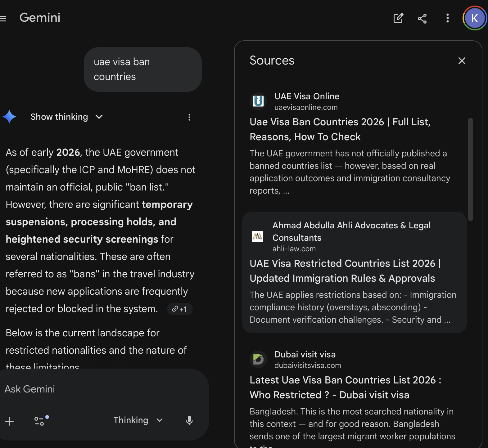Open Latest Uae Visa Ban Countries List article

(346, 388)
